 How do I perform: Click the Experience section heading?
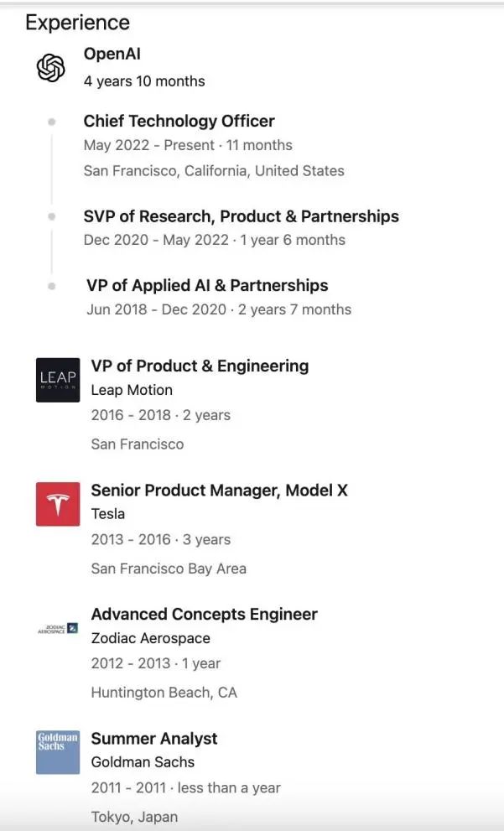[77, 23]
